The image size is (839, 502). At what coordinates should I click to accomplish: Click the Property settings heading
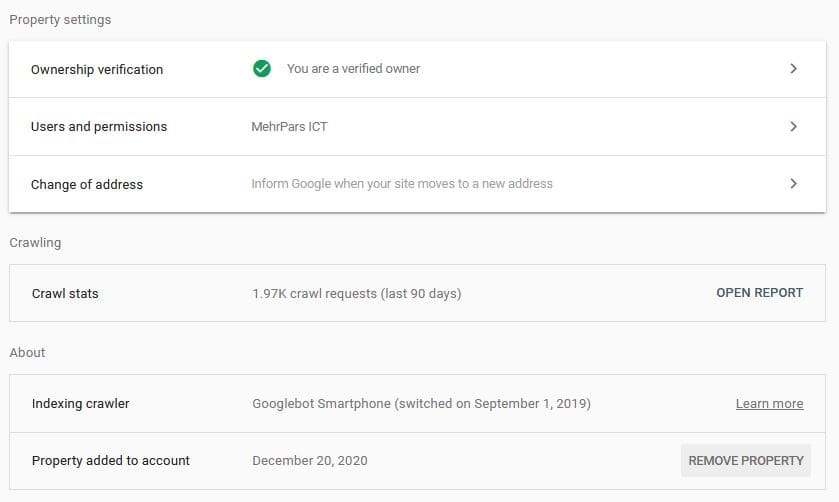[60, 20]
